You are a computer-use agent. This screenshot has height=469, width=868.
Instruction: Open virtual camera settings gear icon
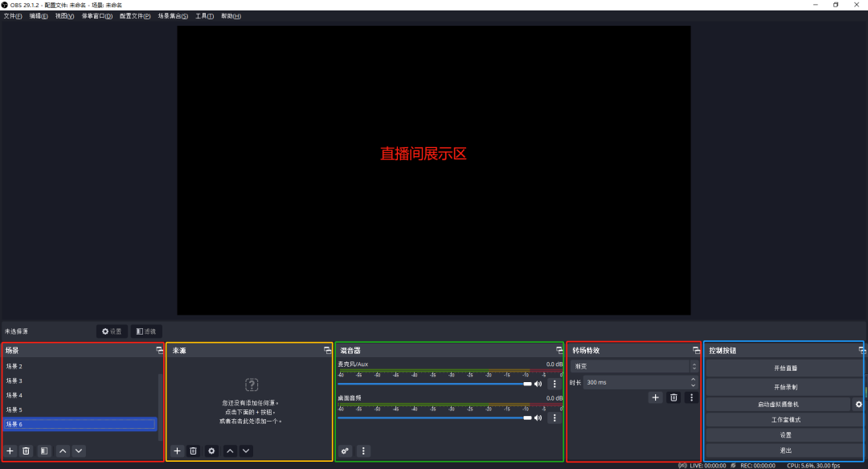[858, 404]
